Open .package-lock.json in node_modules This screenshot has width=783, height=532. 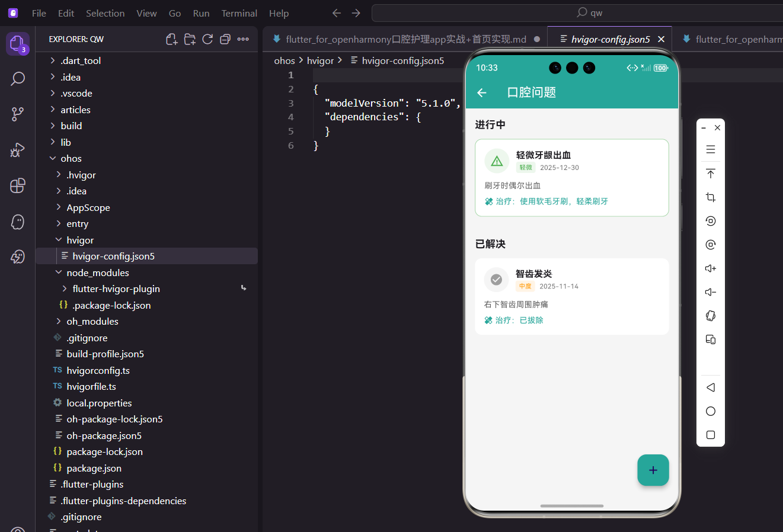point(146,305)
